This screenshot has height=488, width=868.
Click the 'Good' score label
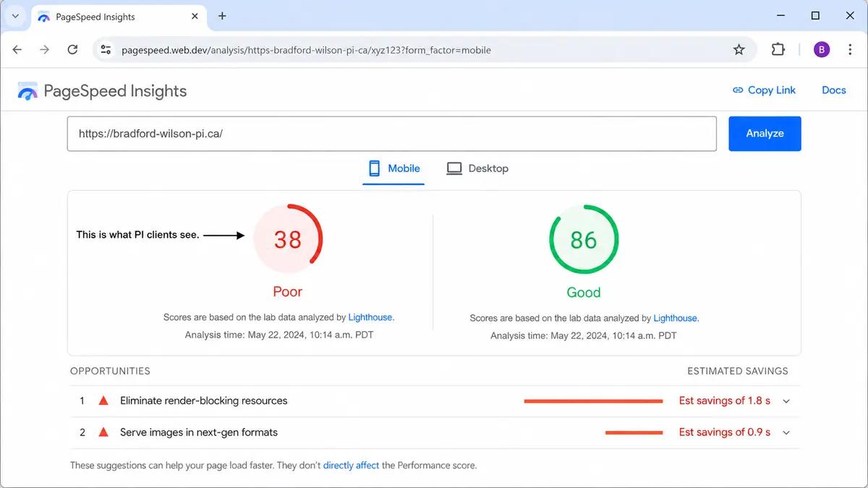(x=584, y=293)
